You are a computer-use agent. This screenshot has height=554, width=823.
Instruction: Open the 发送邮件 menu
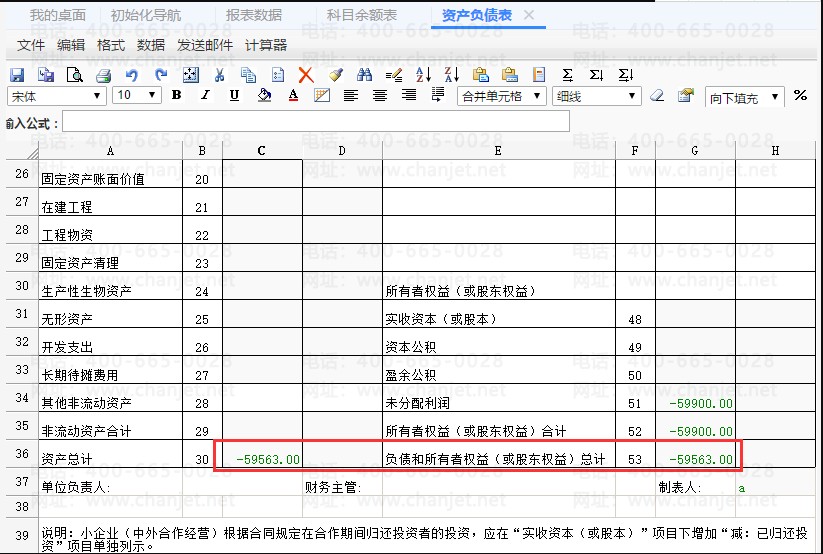point(205,46)
